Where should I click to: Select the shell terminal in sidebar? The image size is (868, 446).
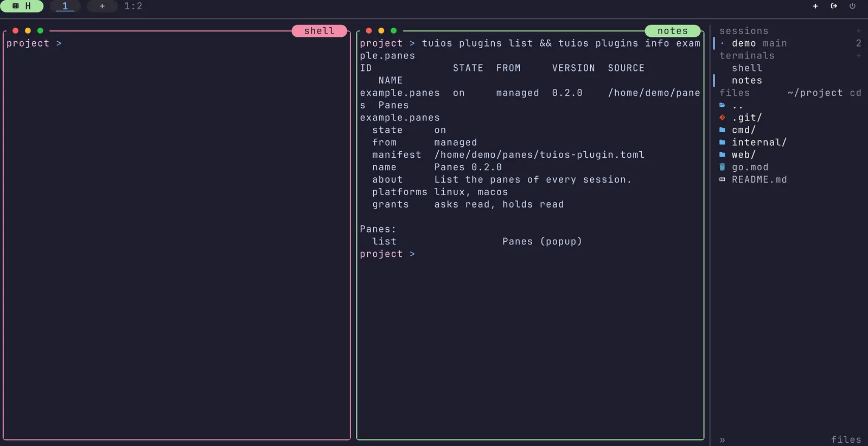pos(747,68)
